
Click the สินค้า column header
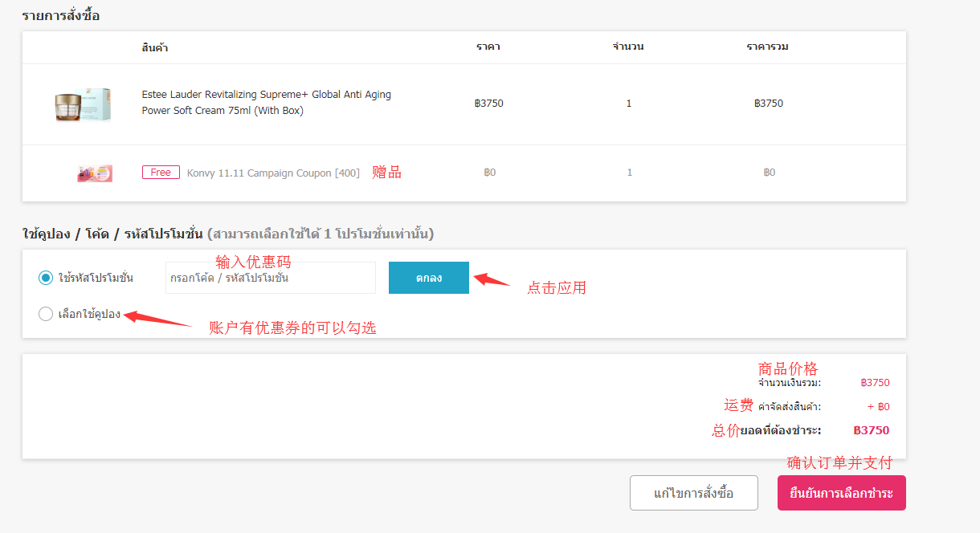point(155,47)
